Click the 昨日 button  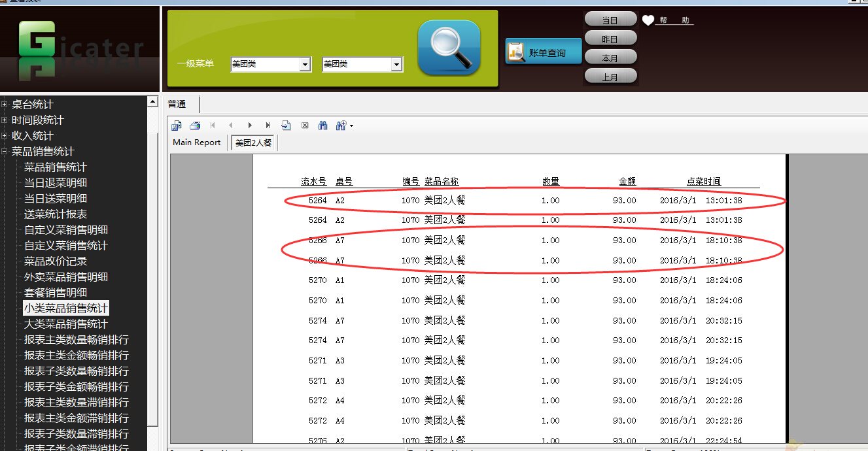point(610,39)
